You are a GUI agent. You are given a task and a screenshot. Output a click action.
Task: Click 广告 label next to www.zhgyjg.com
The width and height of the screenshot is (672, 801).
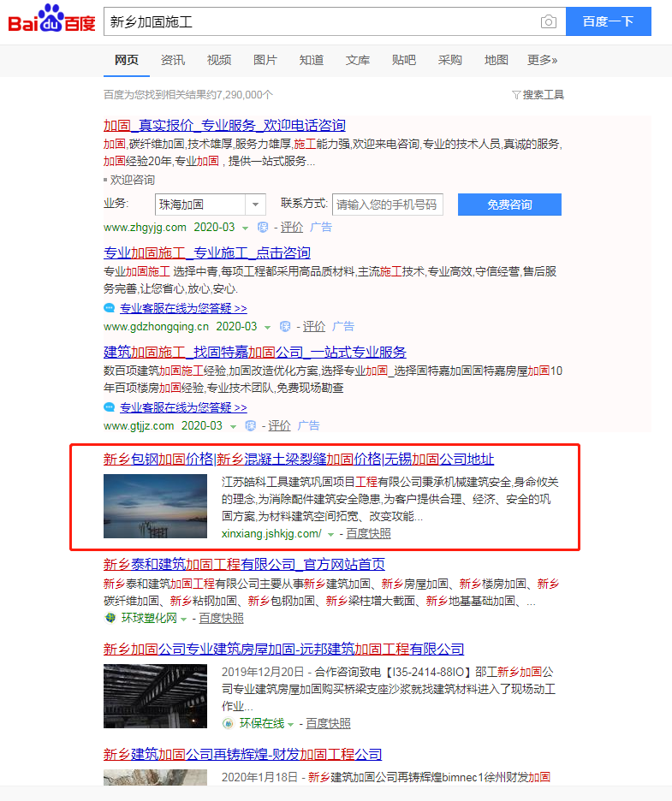(321, 228)
